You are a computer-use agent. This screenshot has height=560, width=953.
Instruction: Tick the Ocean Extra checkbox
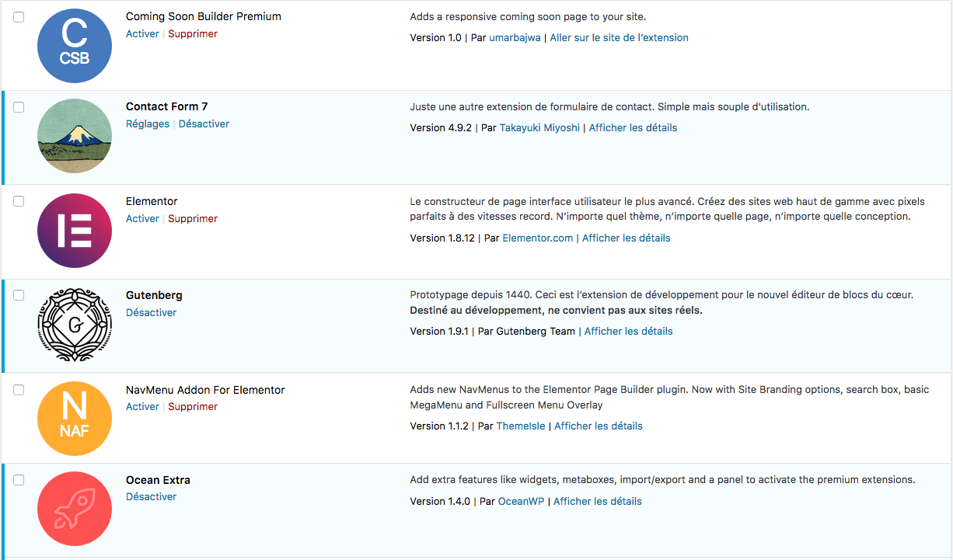[x=19, y=480]
